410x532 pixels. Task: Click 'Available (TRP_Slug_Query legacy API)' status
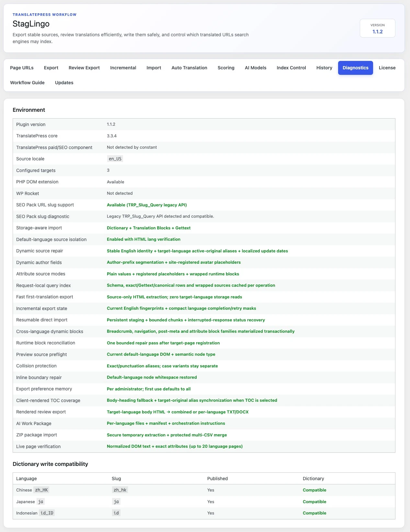147,205
